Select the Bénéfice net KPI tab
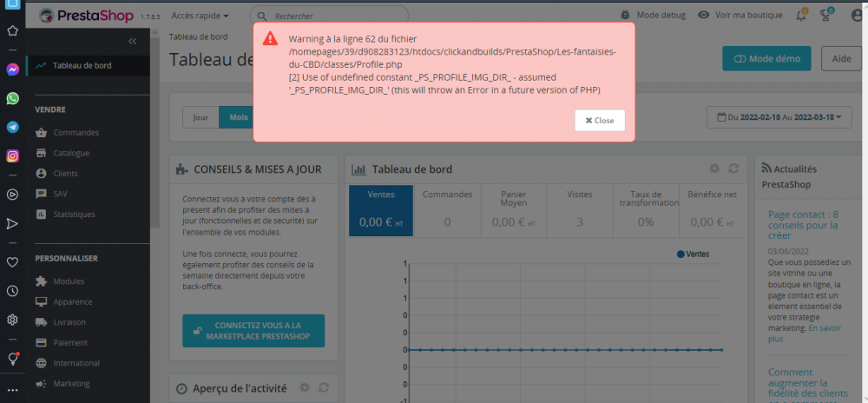 712,210
